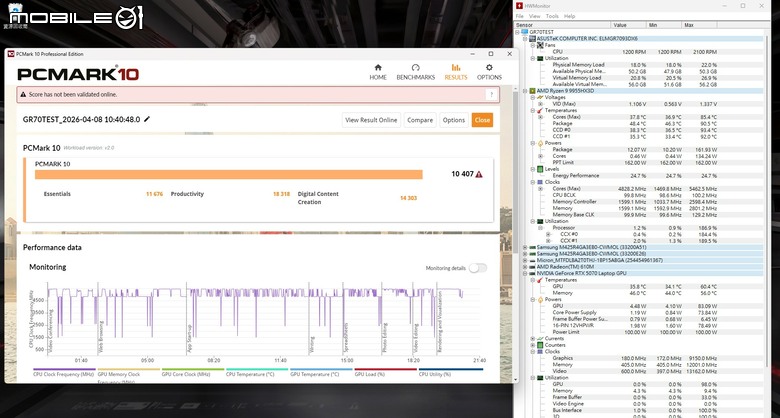Select the RESULTS bar chart icon
The width and height of the screenshot is (780, 418).
(456, 68)
